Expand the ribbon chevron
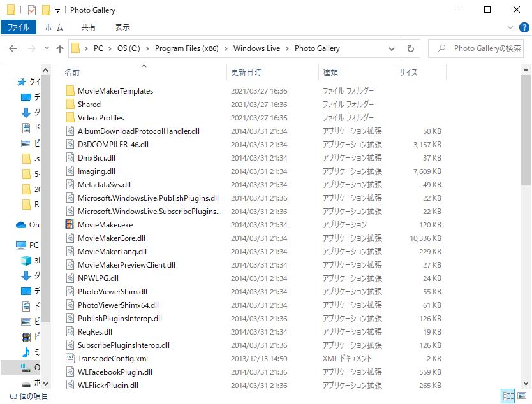This screenshot has width=532, height=404. pyautogui.click(x=510, y=27)
